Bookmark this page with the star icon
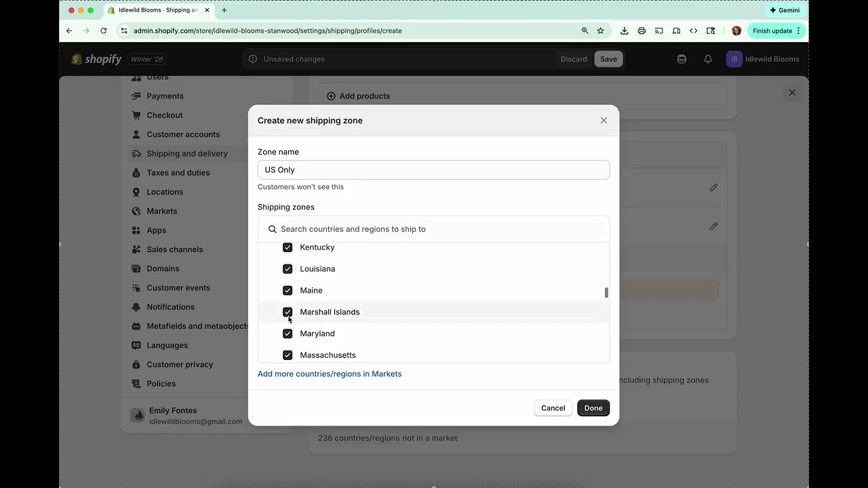 pyautogui.click(x=600, y=30)
